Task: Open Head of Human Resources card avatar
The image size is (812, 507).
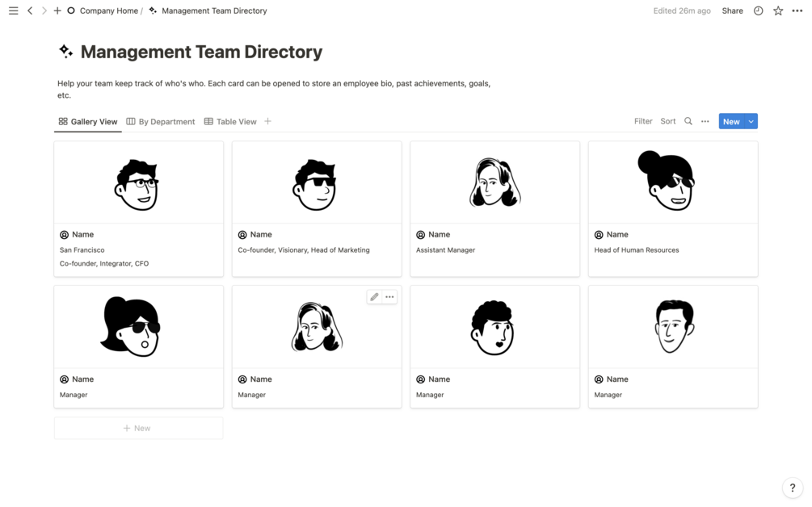Action: click(x=667, y=180)
